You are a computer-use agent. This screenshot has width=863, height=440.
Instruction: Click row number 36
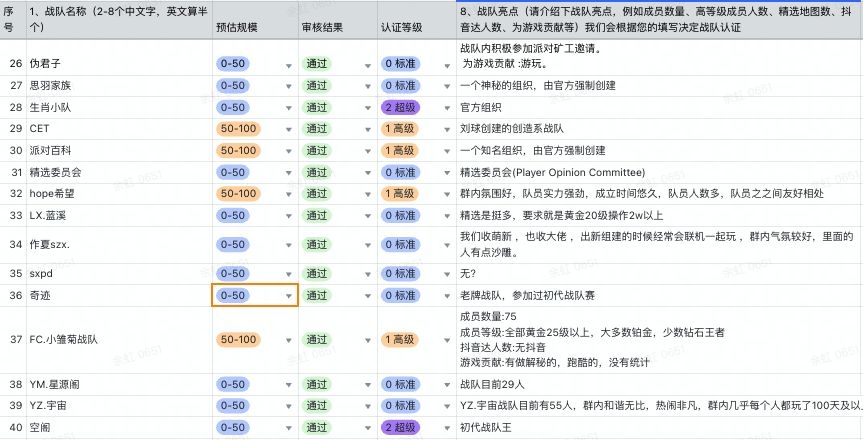16,296
